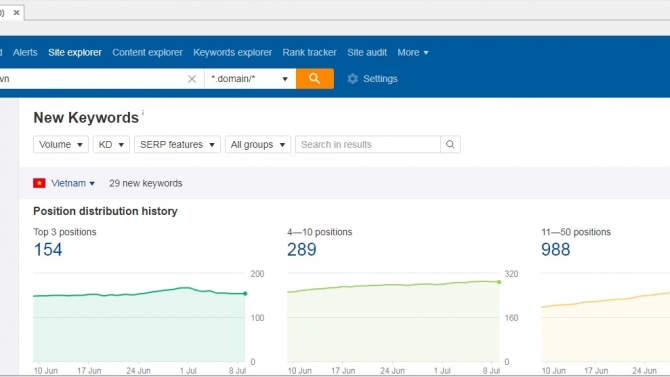Click the 11—50 positions value 988

pos(555,250)
